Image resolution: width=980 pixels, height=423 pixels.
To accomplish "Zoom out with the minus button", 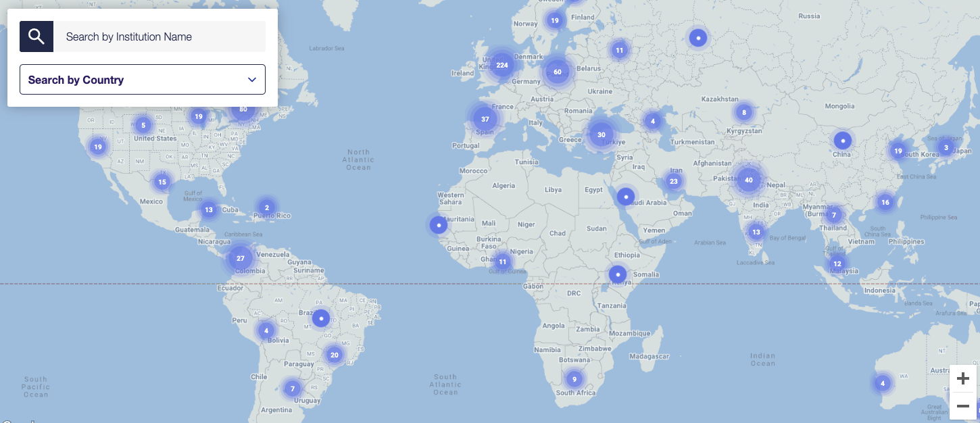I will 963,406.
